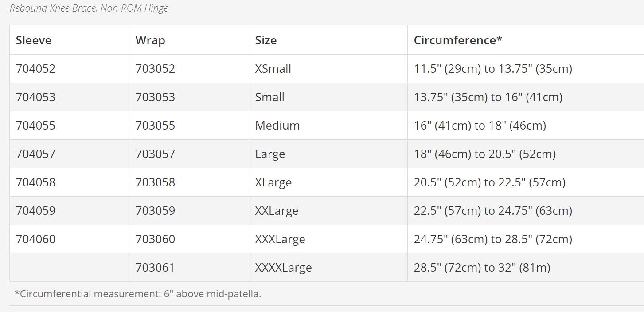The width and height of the screenshot is (644, 312).
Task: Select wrap number 703061
Action: (x=156, y=268)
